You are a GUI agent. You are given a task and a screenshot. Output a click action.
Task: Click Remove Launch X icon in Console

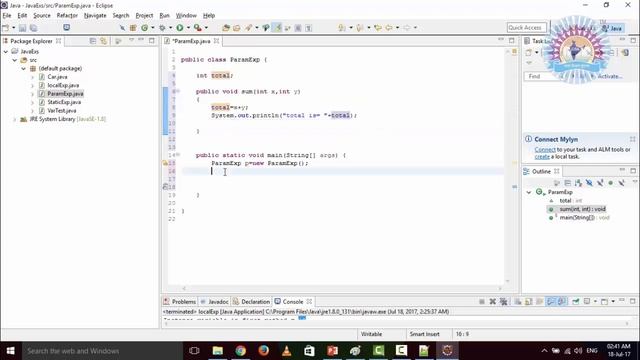tap(493, 302)
